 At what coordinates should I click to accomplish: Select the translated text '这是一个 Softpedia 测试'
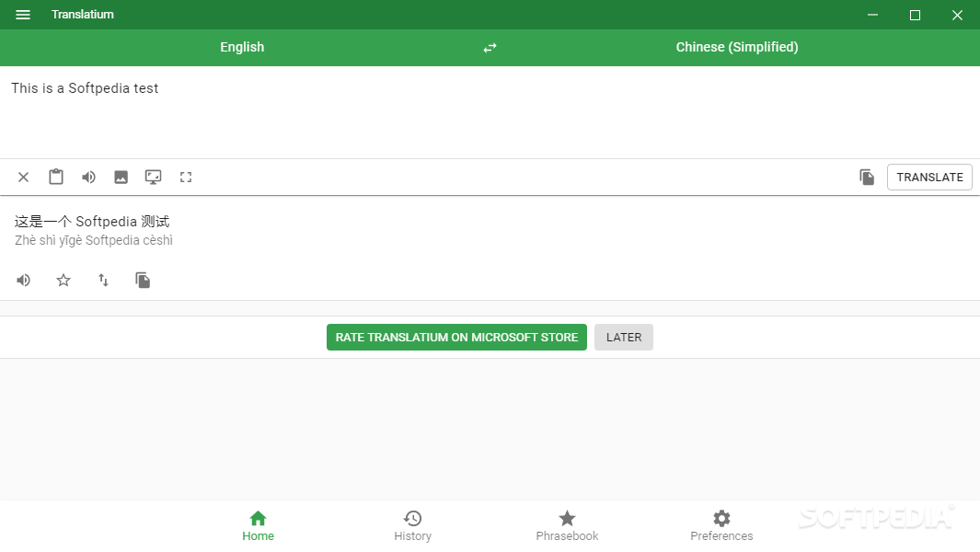coord(92,222)
